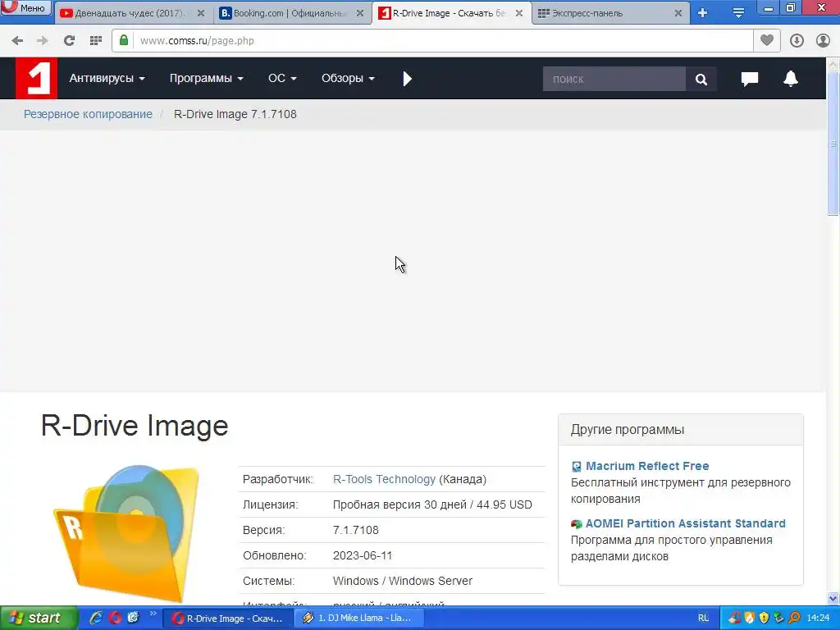Click the green padlock security icon

[124, 40]
